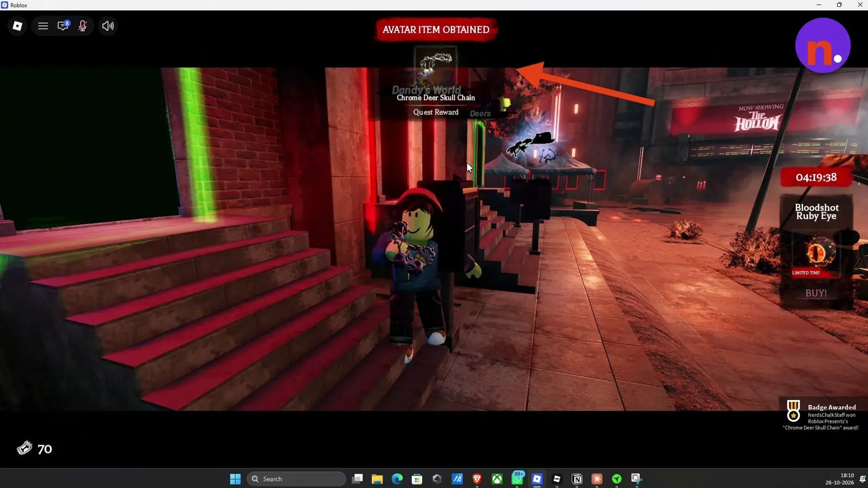Toggle the microphone mute
The height and width of the screenshot is (488, 868).
[x=82, y=26]
